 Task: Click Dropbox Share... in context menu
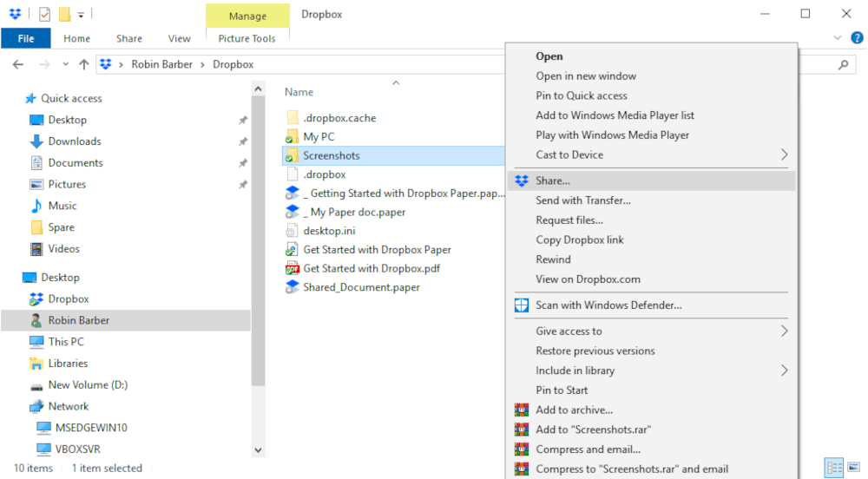[651, 180]
